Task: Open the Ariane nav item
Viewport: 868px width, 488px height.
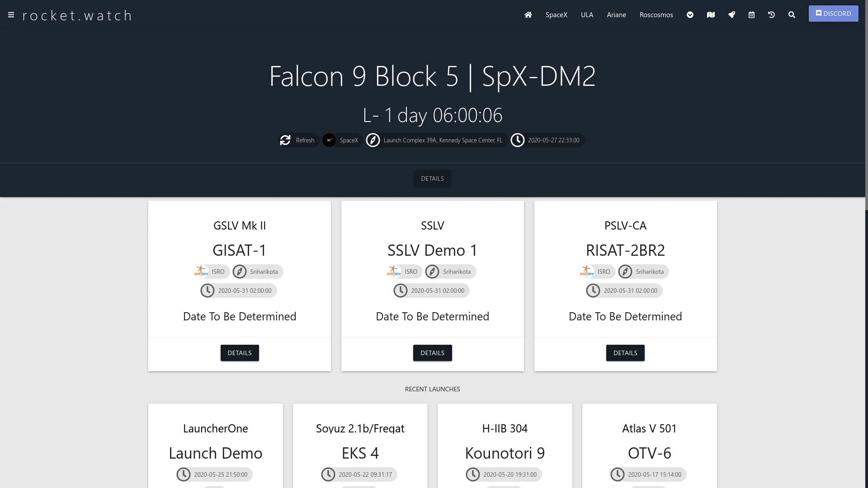Action: point(616,15)
